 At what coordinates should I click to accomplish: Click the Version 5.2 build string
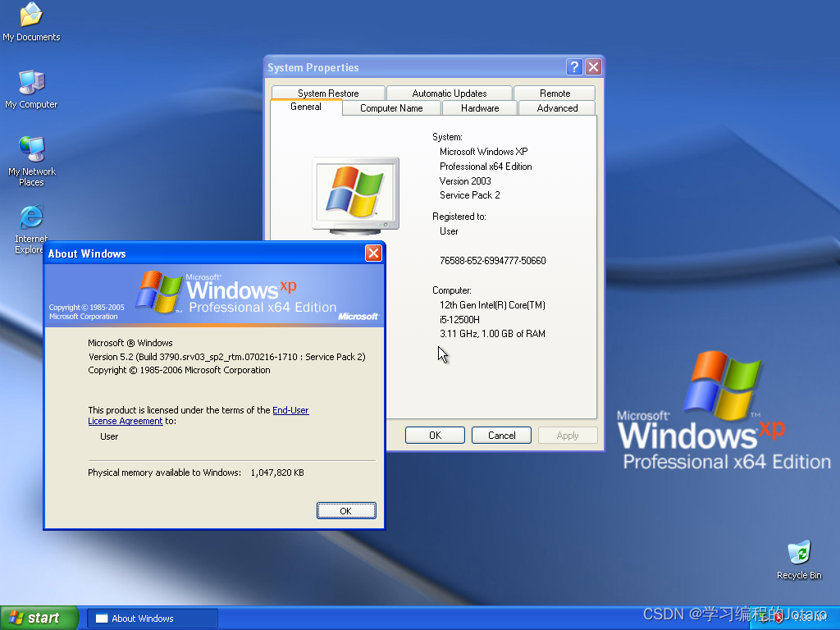226,357
